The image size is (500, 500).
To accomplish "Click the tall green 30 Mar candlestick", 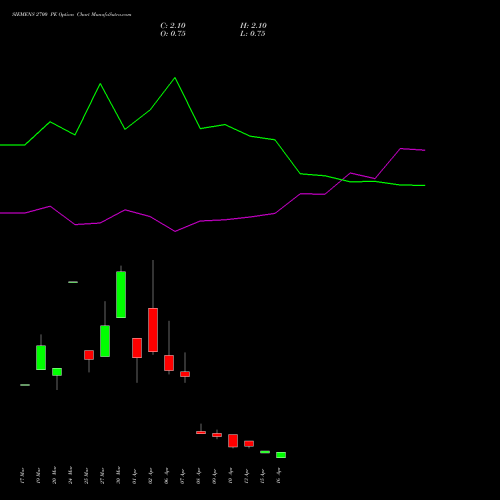I will [x=121, y=295].
